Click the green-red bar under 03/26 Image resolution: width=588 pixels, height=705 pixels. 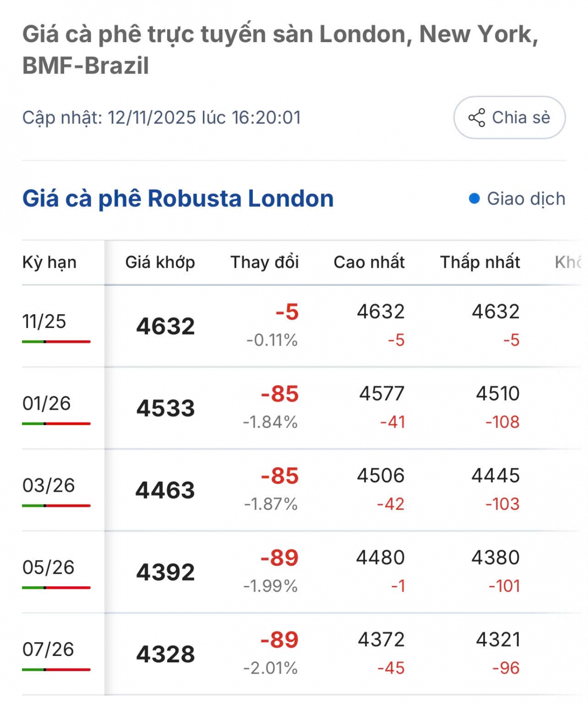pyautogui.click(x=56, y=505)
